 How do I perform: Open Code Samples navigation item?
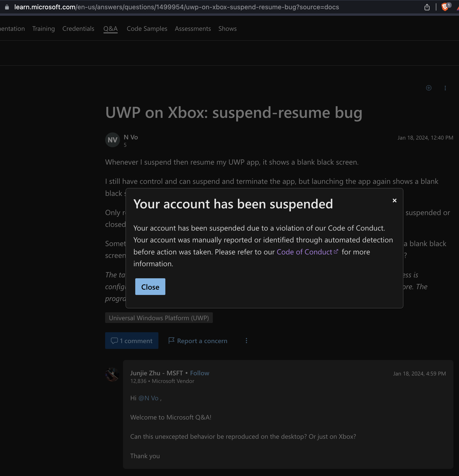coord(147,29)
